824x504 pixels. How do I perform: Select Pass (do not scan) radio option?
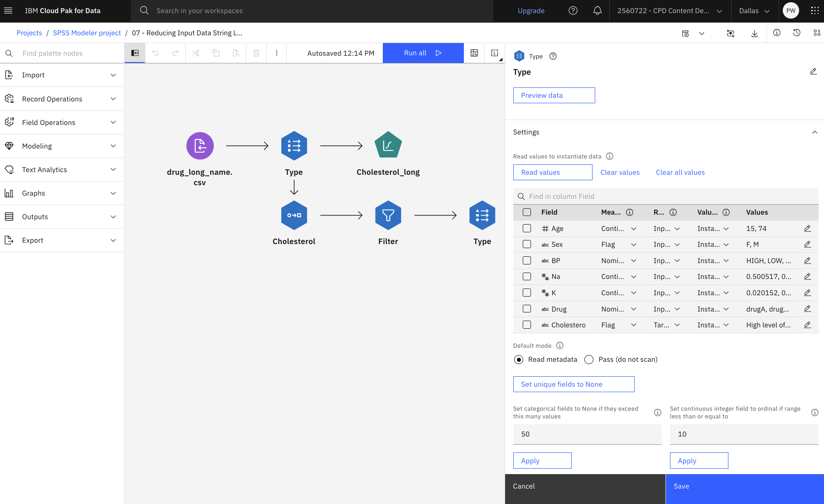589,360
